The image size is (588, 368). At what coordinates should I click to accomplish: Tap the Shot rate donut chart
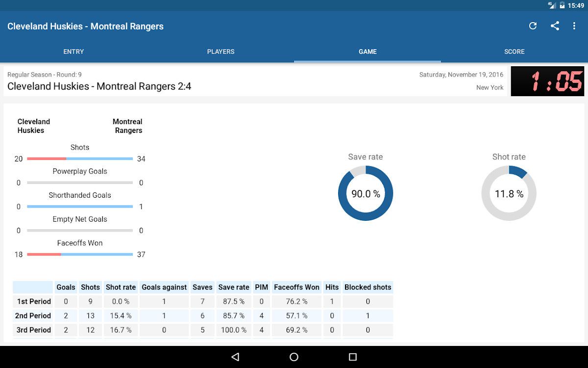(509, 193)
